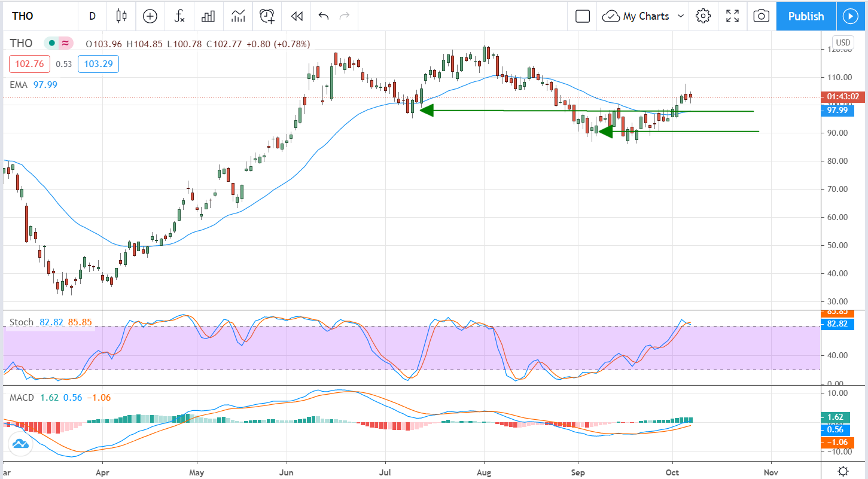868x479 pixels.
Task: Open the indicators fx menu
Action: (x=179, y=16)
